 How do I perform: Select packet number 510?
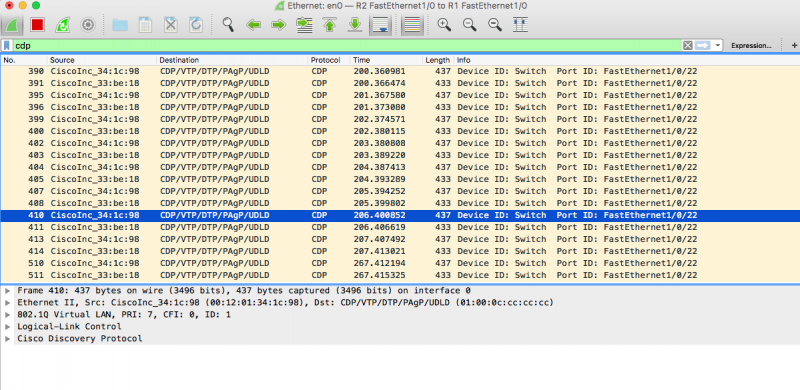(x=400, y=263)
